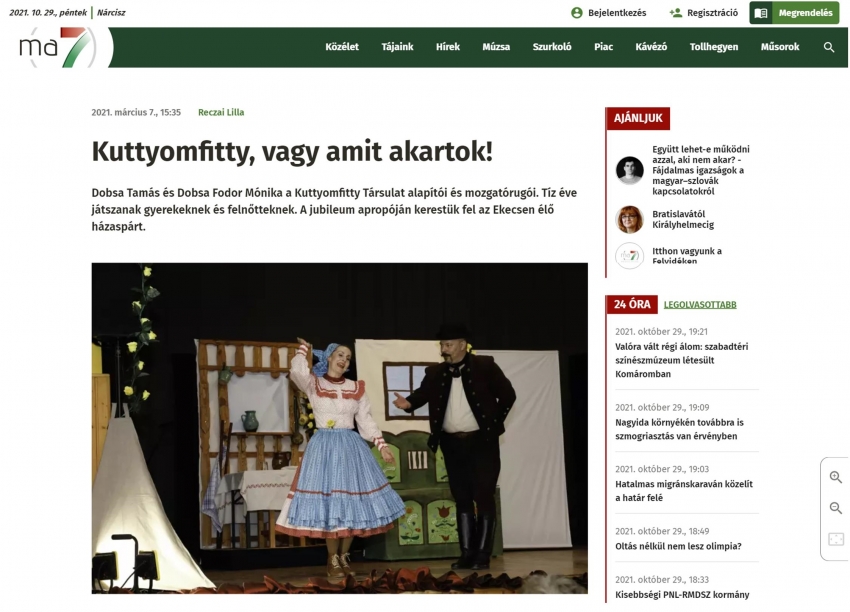This screenshot has width=850, height=612.
Task: Open news 'Kisebbségi PNL-RMDSZ kormány'
Action: pyautogui.click(x=682, y=595)
